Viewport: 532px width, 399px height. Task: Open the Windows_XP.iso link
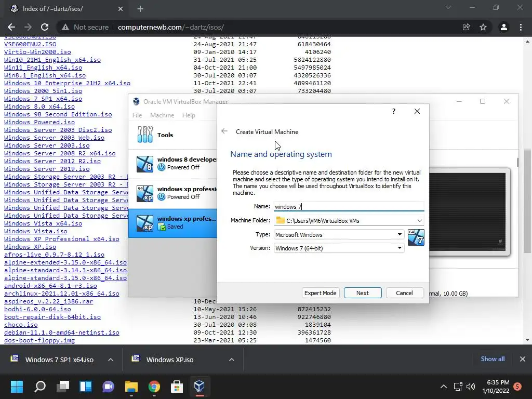tap(30, 247)
